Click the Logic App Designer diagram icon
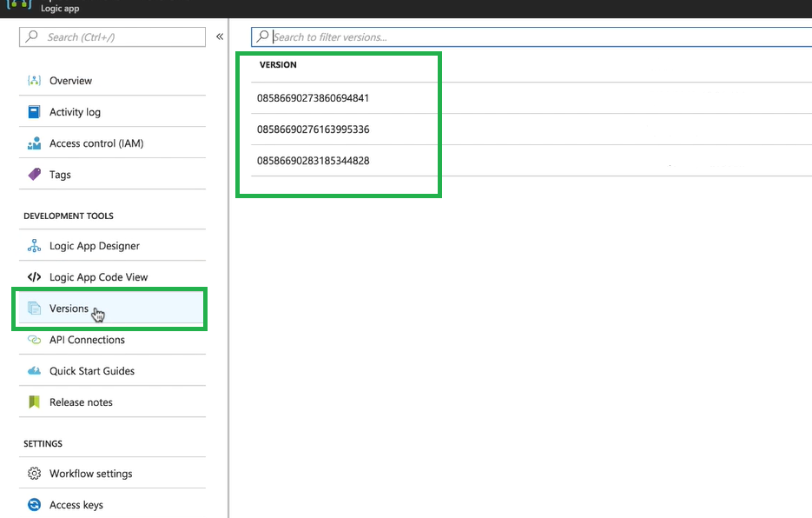This screenshot has width=812, height=518. tap(35, 246)
